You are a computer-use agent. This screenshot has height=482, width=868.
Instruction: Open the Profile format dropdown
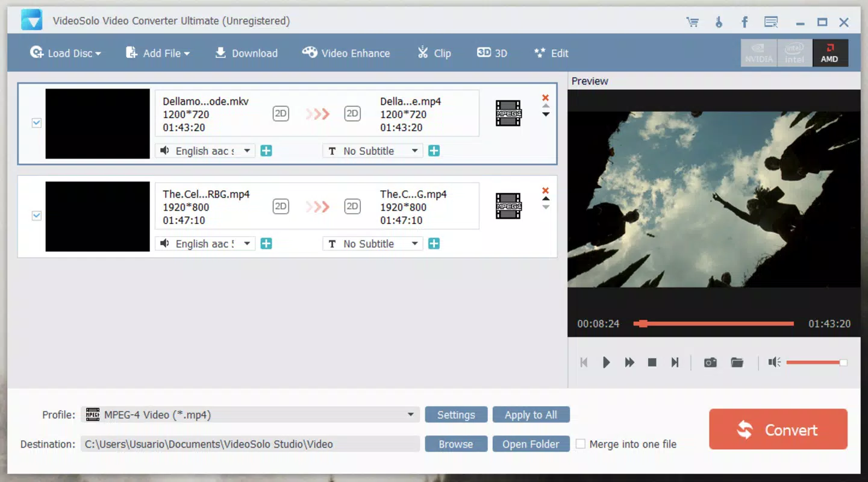(250, 415)
